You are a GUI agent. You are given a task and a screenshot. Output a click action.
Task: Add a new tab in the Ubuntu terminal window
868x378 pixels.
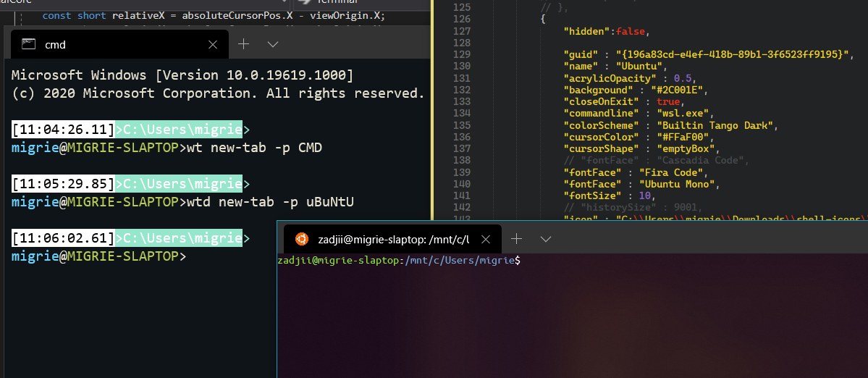pos(516,238)
